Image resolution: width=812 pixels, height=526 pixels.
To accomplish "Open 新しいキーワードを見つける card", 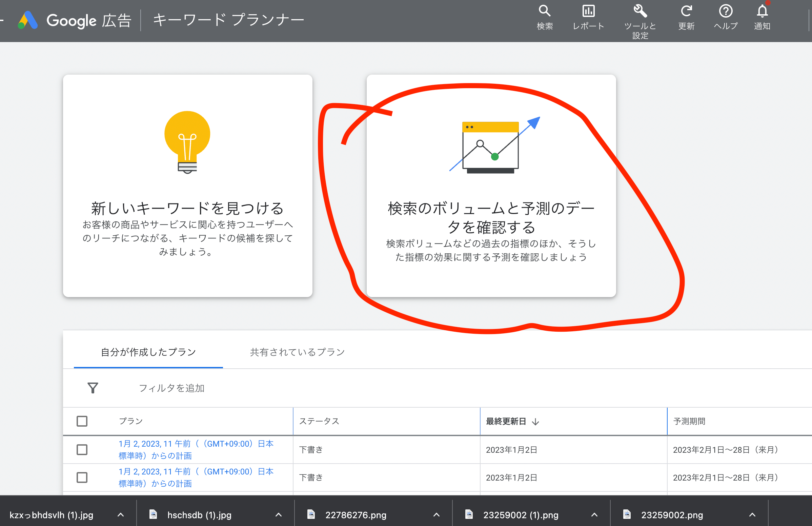I will 187,186.
